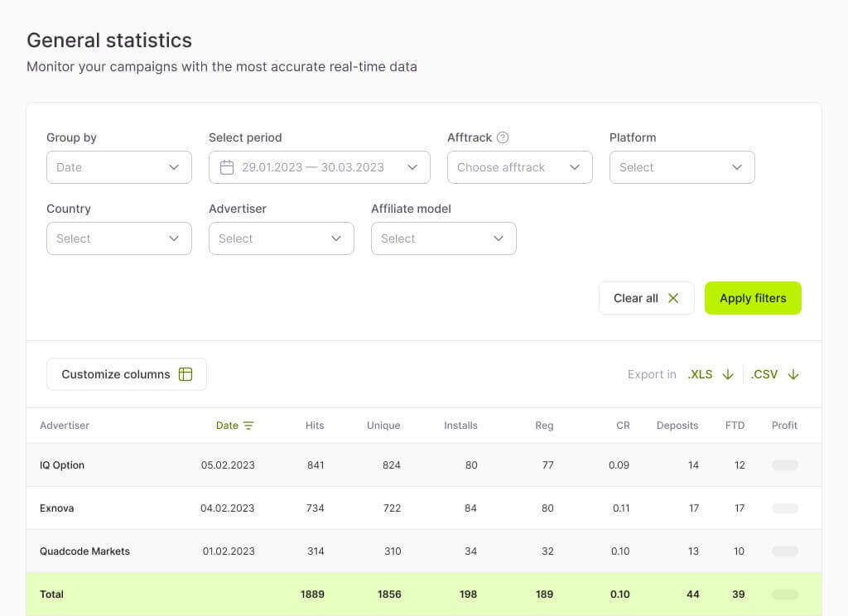The image size is (848, 616).
Task: Click the Afftrack help question mark icon
Action: tap(503, 137)
